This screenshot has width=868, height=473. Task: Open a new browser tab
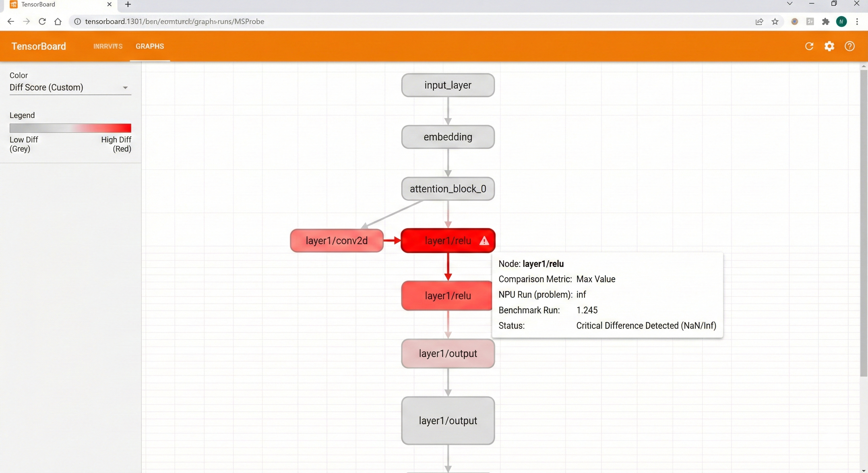128,4
